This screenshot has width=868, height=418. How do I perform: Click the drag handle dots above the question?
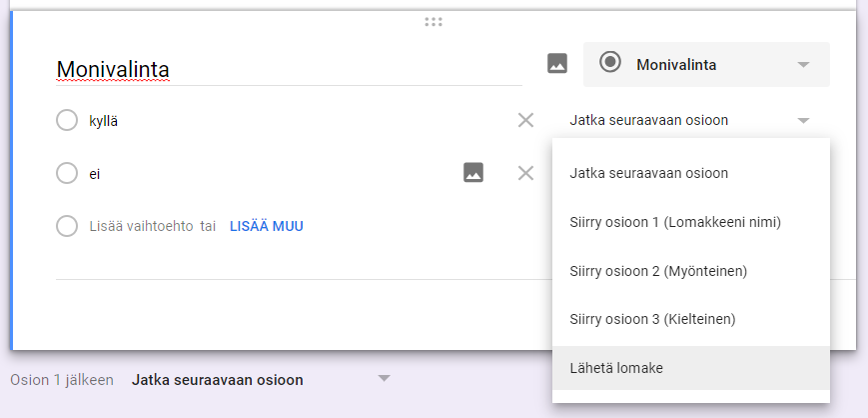pos(434,21)
